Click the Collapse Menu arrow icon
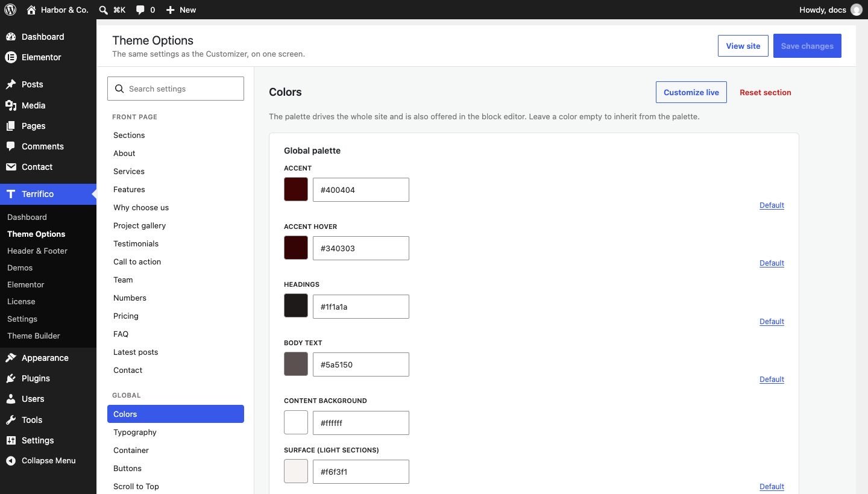This screenshot has width=868, height=494. (11, 461)
